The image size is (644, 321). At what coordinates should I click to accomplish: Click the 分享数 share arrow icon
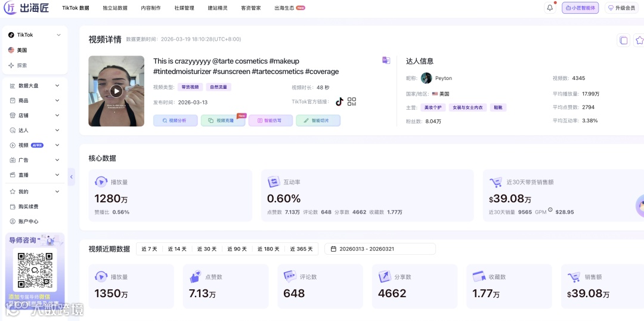tap(385, 276)
